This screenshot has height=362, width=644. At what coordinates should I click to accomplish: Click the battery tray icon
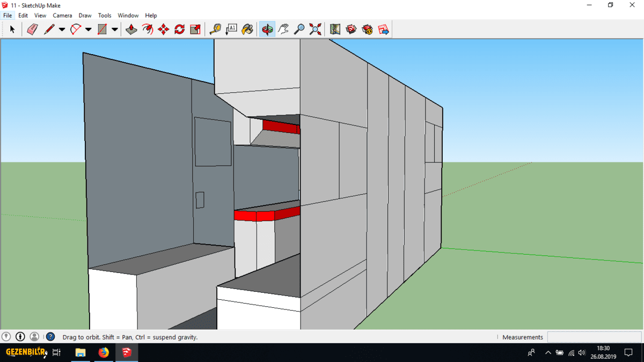tap(560, 352)
